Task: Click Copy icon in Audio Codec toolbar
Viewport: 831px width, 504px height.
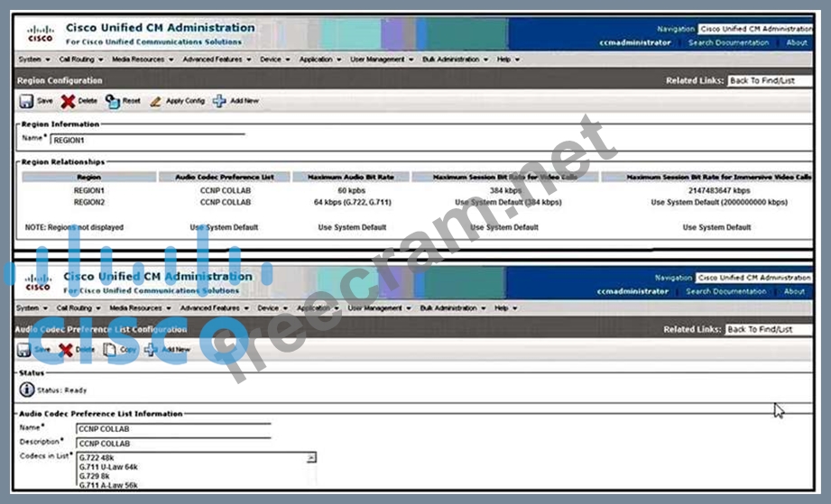Action: click(110, 350)
